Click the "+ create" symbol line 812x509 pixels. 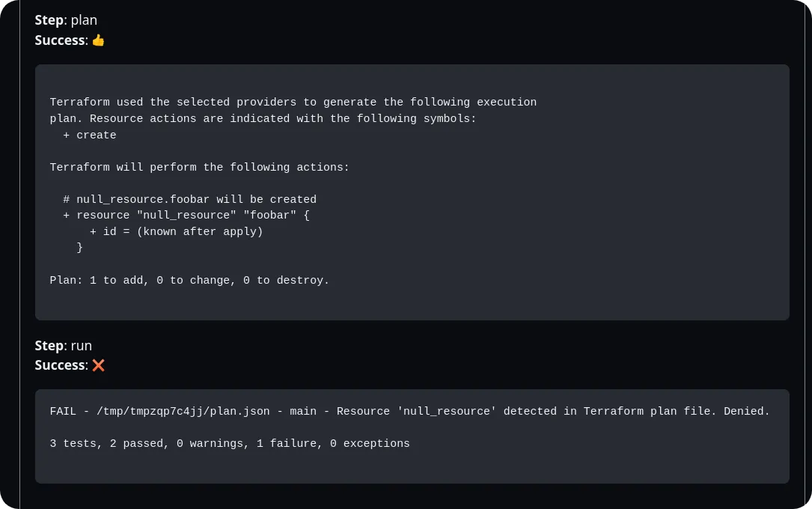click(90, 135)
